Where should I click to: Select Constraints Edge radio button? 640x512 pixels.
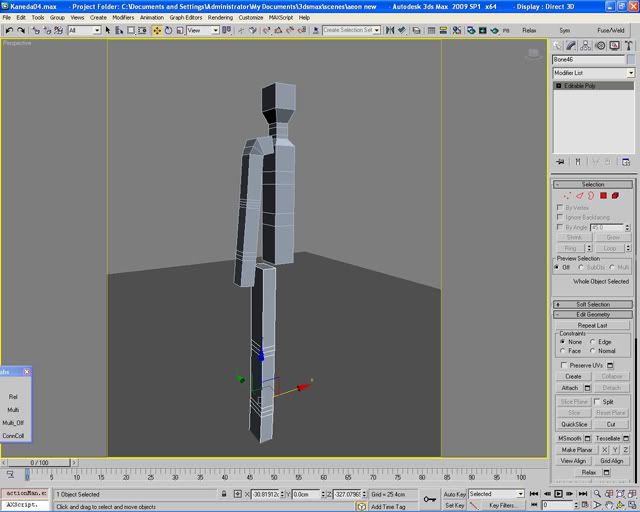(x=593, y=342)
